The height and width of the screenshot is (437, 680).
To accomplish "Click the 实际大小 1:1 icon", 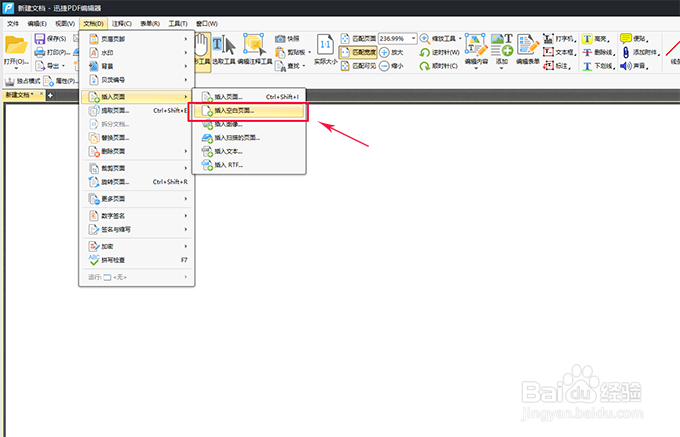I will [x=325, y=45].
